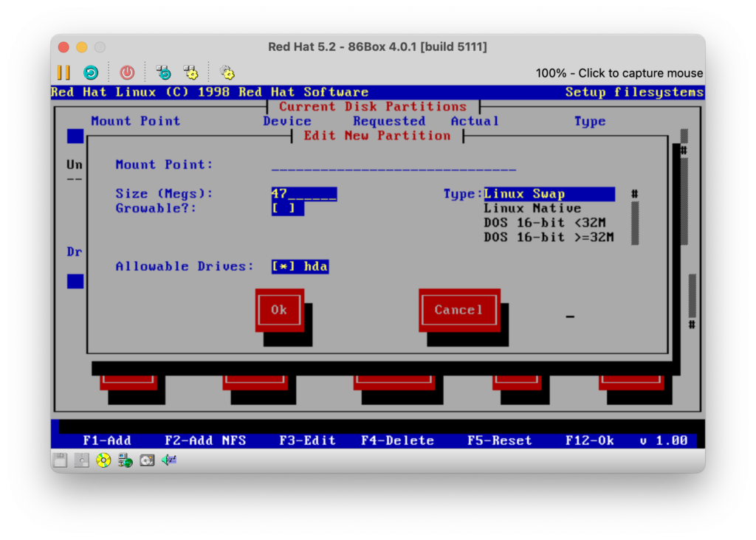The height and width of the screenshot is (540, 756).
Task: Close the 86Box window with red button
Action: (x=63, y=47)
